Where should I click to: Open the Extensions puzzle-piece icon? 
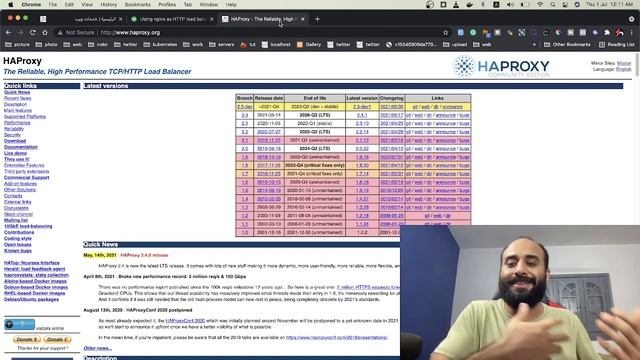point(607,32)
